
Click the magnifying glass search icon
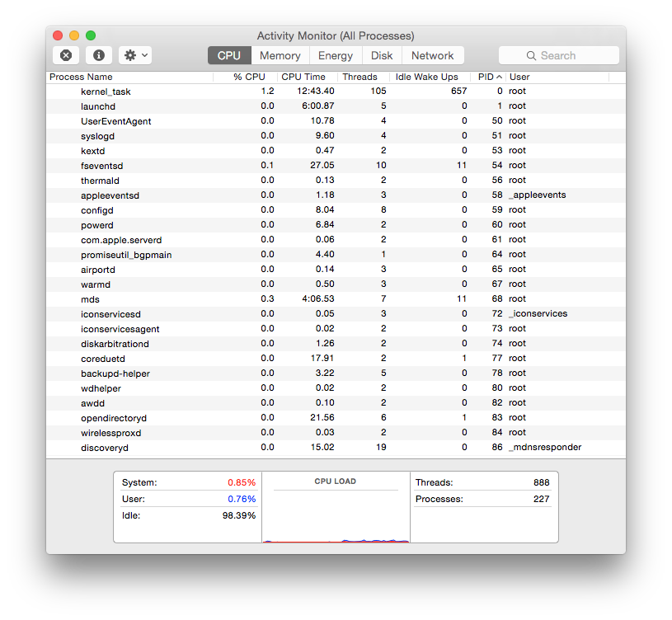tap(533, 56)
